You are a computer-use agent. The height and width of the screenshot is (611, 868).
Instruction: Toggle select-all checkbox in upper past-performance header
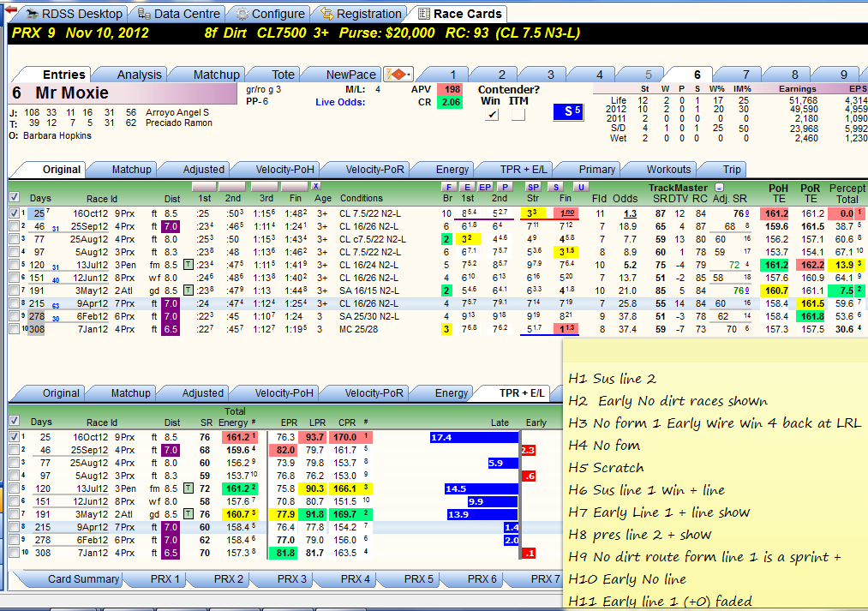pos(14,198)
